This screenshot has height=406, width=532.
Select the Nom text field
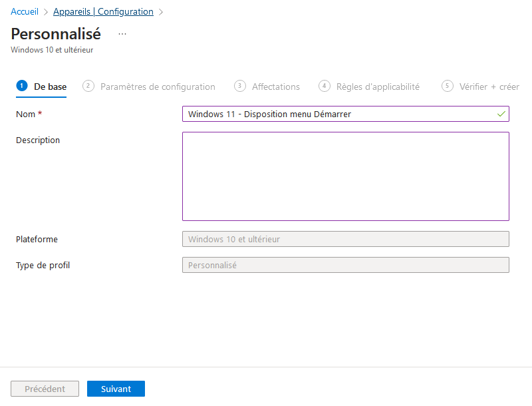332,114
